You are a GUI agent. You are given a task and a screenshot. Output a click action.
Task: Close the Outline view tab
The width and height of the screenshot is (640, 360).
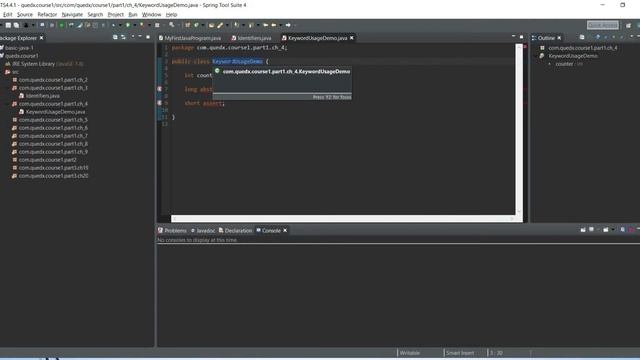(x=559, y=38)
